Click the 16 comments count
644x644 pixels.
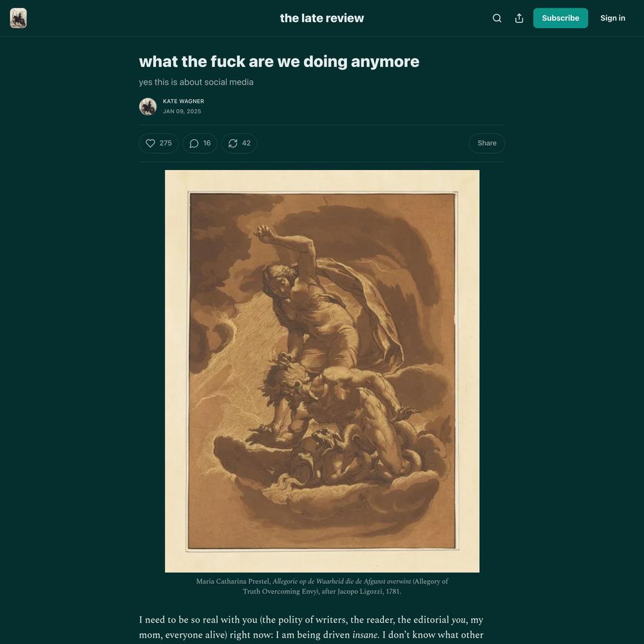[x=207, y=143]
